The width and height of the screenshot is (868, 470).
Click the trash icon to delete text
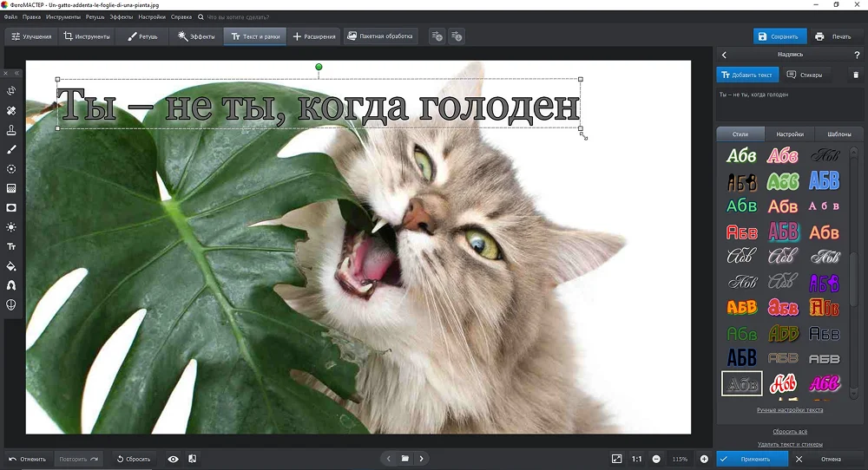tap(856, 75)
